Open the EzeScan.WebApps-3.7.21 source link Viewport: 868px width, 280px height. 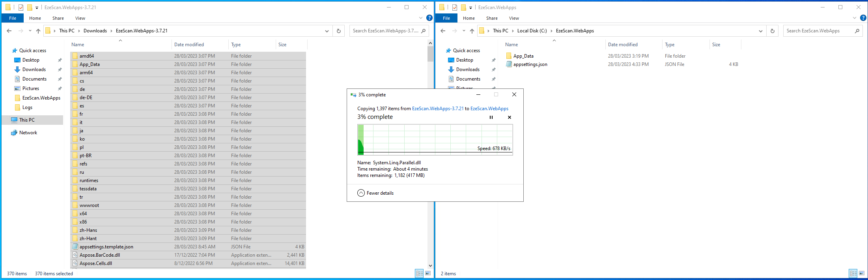tap(437, 109)
